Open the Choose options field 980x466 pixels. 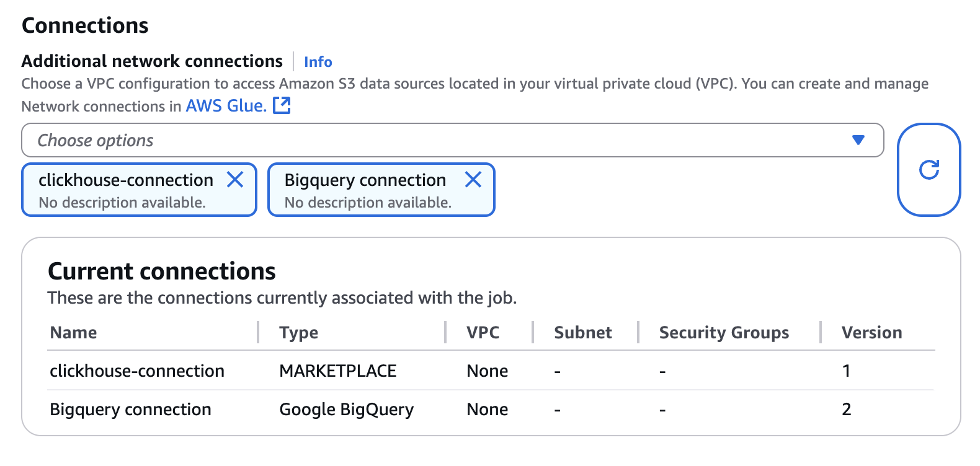[x=434, y=140]
